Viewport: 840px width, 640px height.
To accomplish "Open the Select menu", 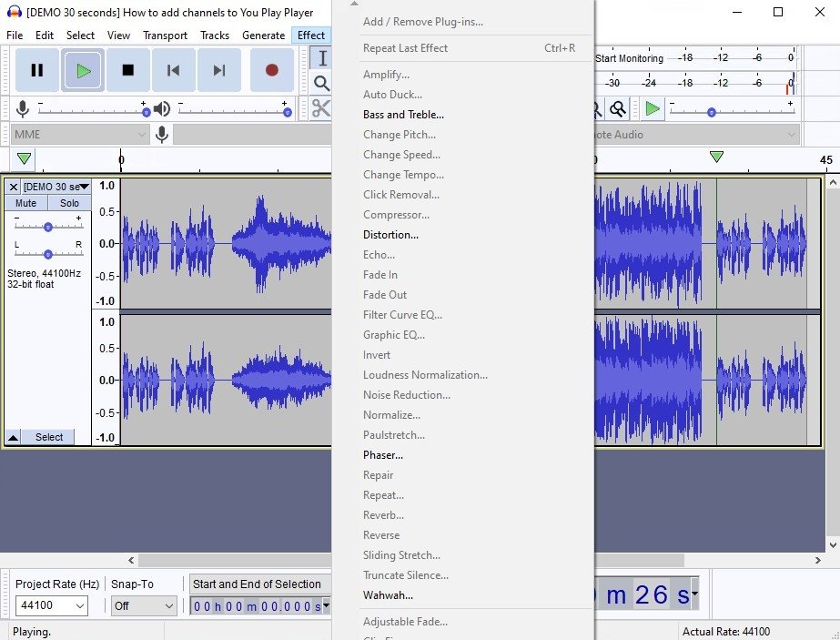I will [x=80, y=36].
